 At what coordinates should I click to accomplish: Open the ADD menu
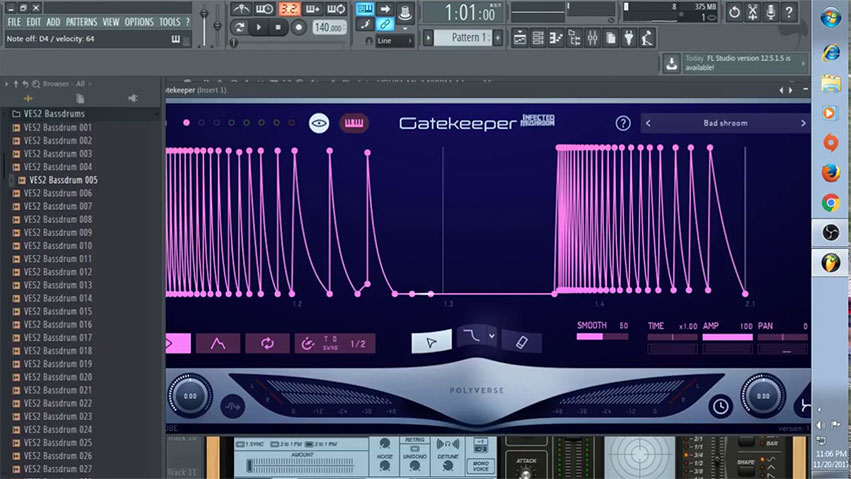53,22
